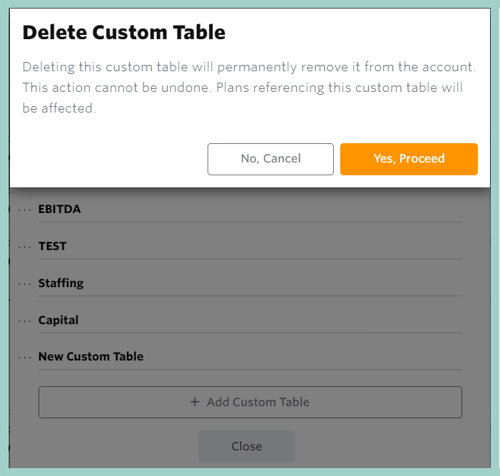The width and height of the screenshot is (500, 476).
Task: Click the divider line below EBITDA
Action: click(x=250, y=222)
